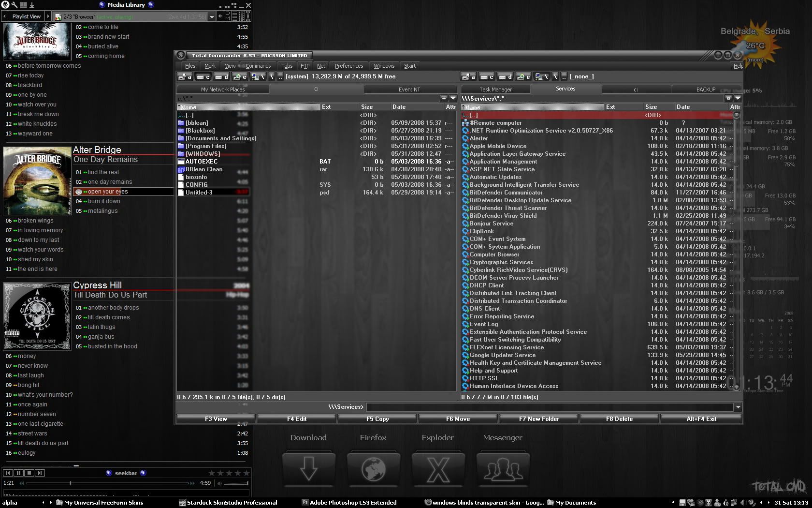Viewport: 812px width, 508px height.
Task: Open the FTP menu
Action: [x=305, y=66]
